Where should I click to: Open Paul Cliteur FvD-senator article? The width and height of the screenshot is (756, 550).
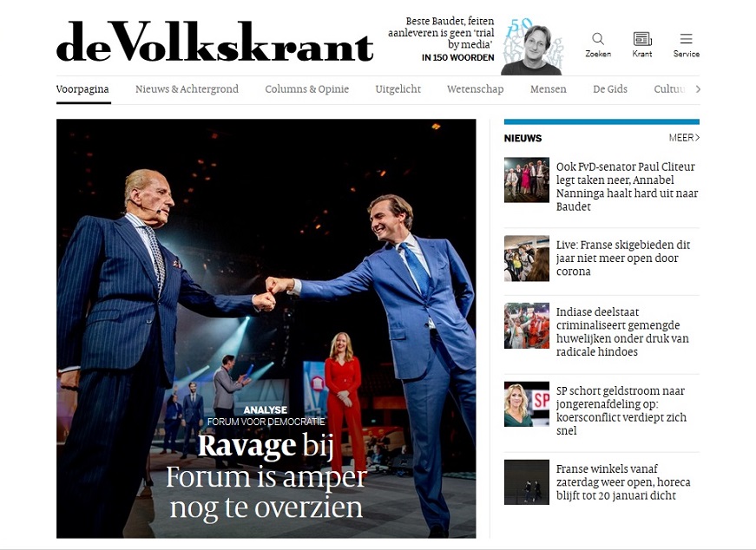coord(627,187)
